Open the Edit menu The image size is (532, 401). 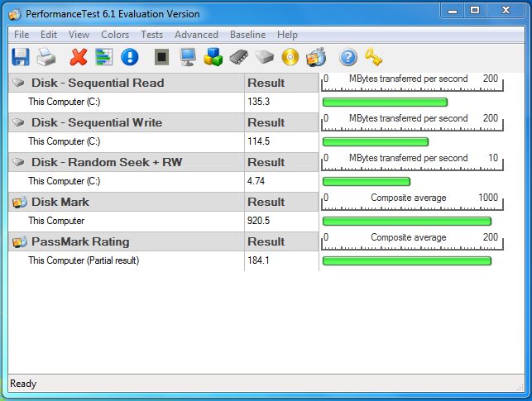[49, 35]
